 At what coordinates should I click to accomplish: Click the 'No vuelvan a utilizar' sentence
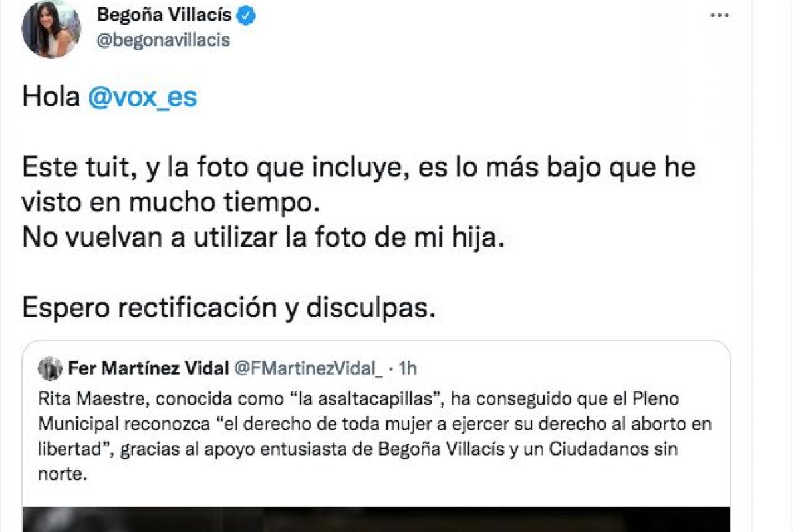click(264, 237)
